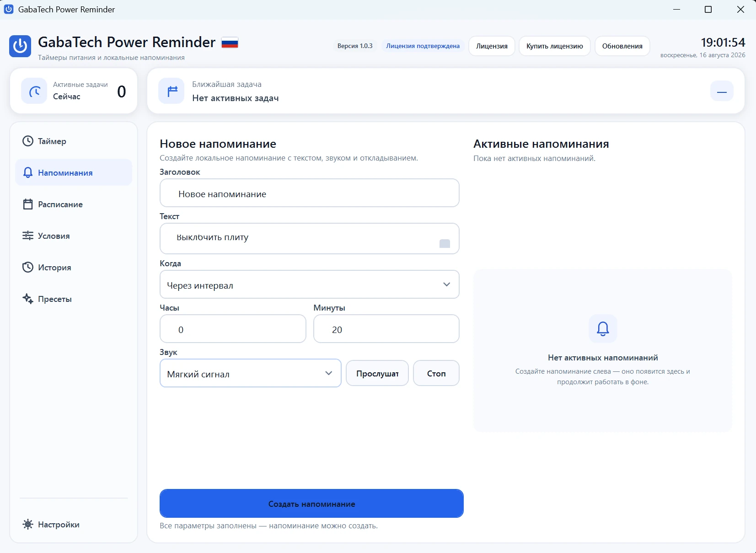Screen dimensions: 756x553
Task: Open the Таймер section
Action: (x=74, y=141)
